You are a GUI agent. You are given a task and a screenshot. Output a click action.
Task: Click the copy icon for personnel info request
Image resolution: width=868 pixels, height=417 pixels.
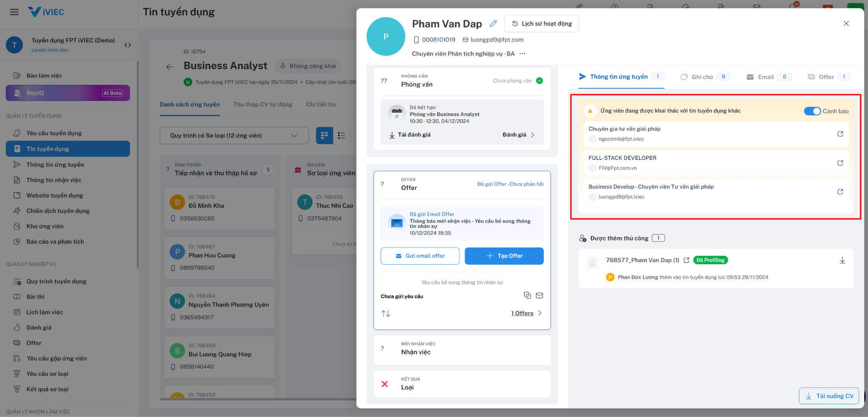(x=527, y=295)
